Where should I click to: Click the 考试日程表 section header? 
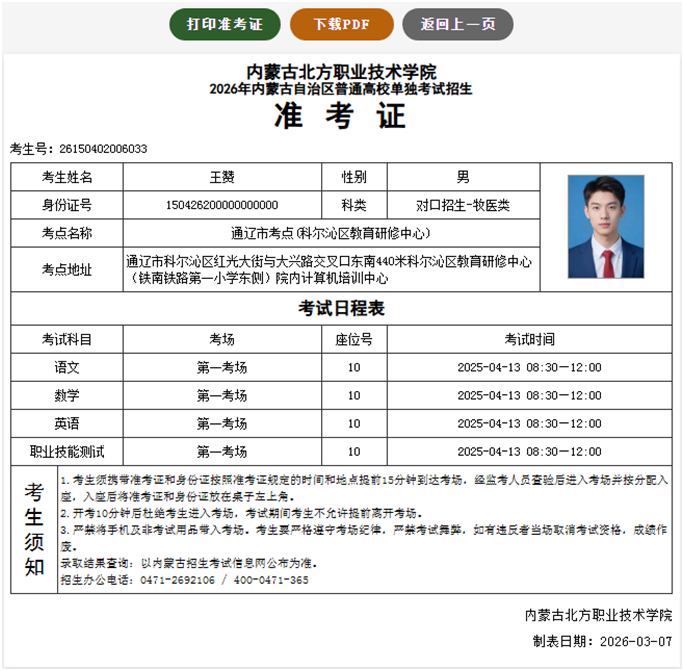(341, 308)
